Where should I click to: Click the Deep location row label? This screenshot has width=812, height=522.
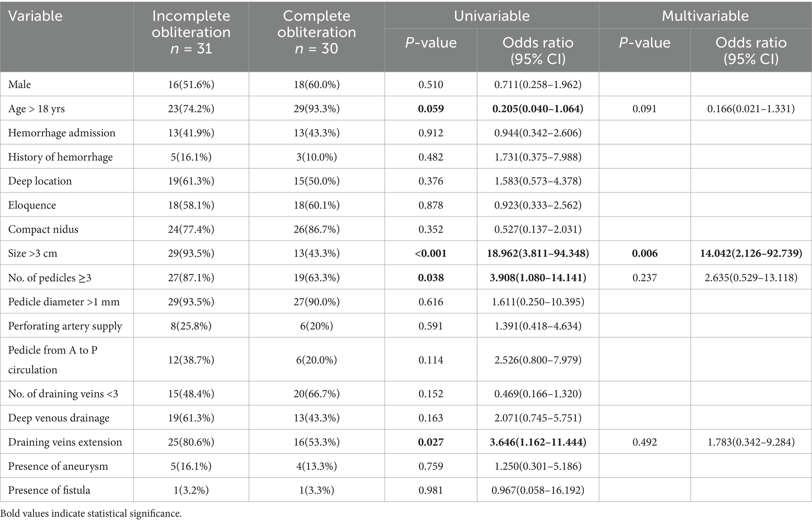tap(40, 181)
